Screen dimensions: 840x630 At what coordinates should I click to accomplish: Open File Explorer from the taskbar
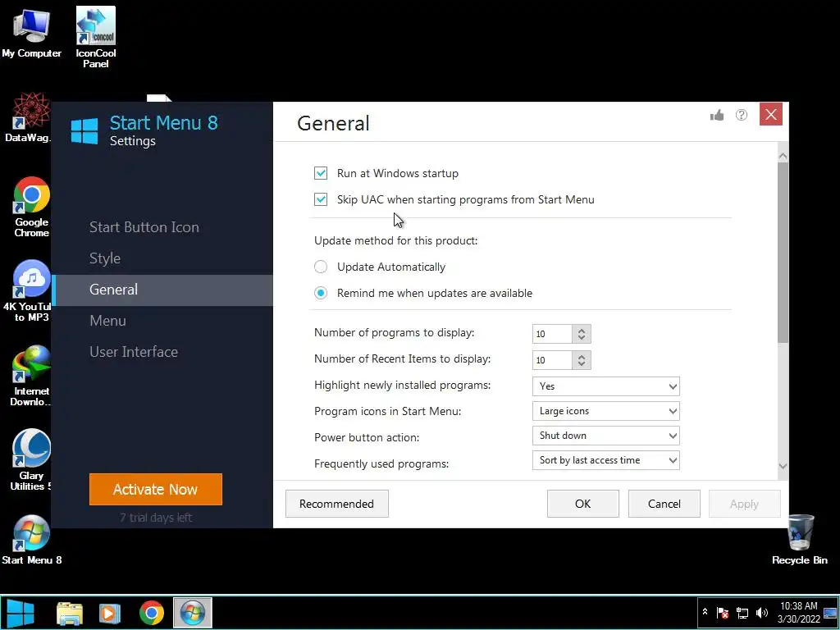tap(70, 614)
